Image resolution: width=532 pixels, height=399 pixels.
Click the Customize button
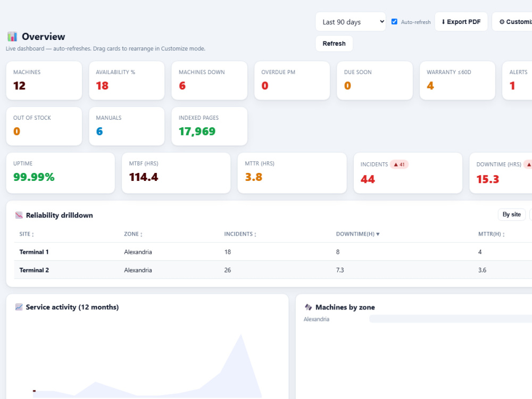coord(512,22)
